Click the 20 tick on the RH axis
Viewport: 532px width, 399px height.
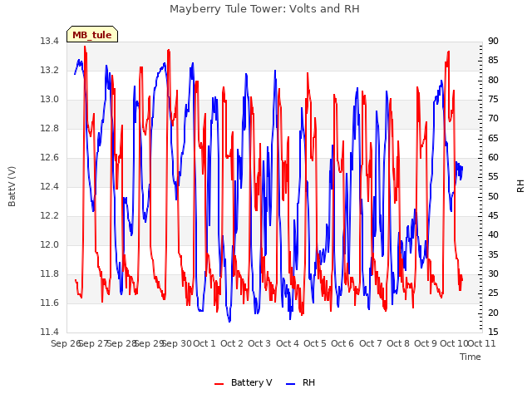click(x=493, y=313)
